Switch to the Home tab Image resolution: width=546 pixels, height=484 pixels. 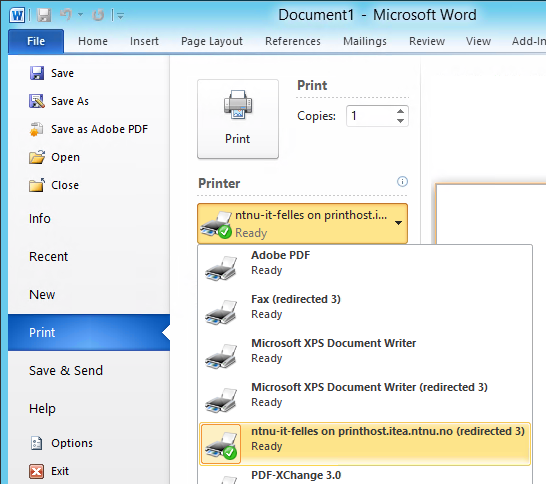[x=93, y=41]
